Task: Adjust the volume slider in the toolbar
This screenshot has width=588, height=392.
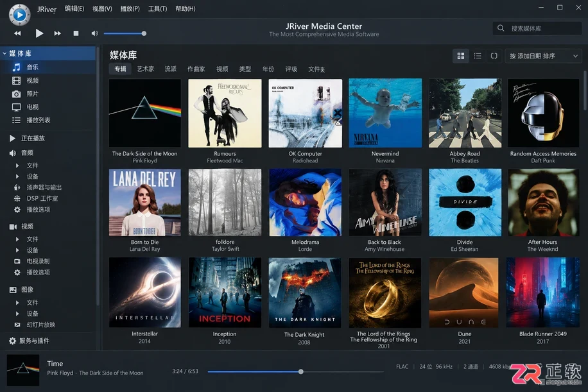Action: (x=125, y=33)
